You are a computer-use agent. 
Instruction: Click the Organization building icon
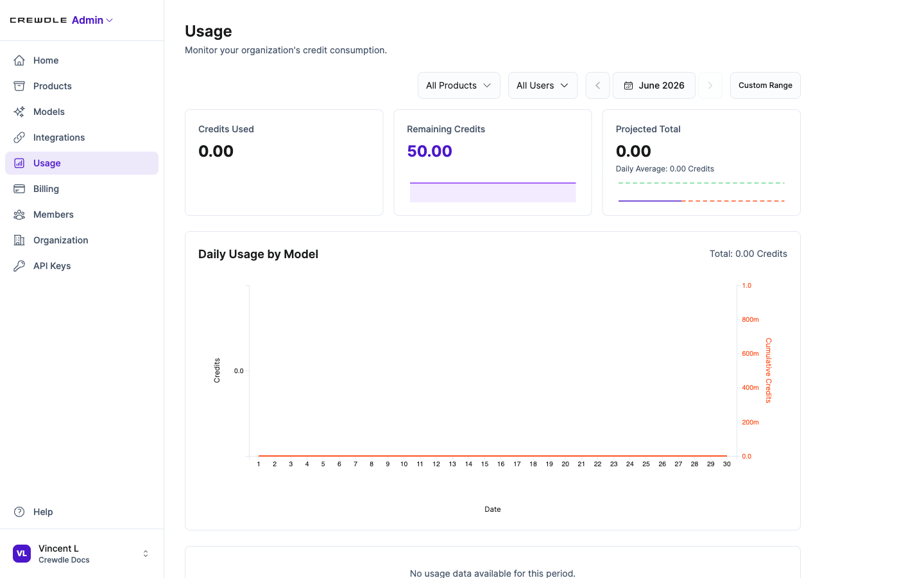[x=19, y=240]
